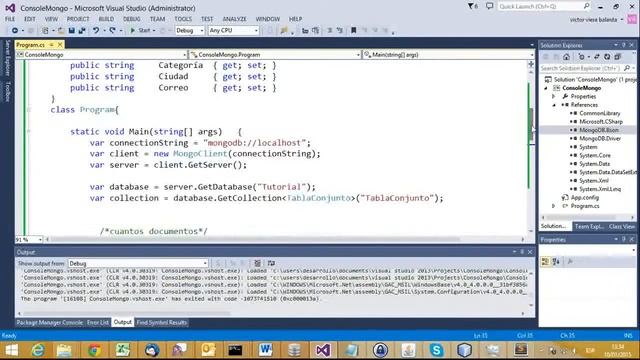Switch to the Class View tab
This screenshot has width=640, height=360.
(622, 226)
